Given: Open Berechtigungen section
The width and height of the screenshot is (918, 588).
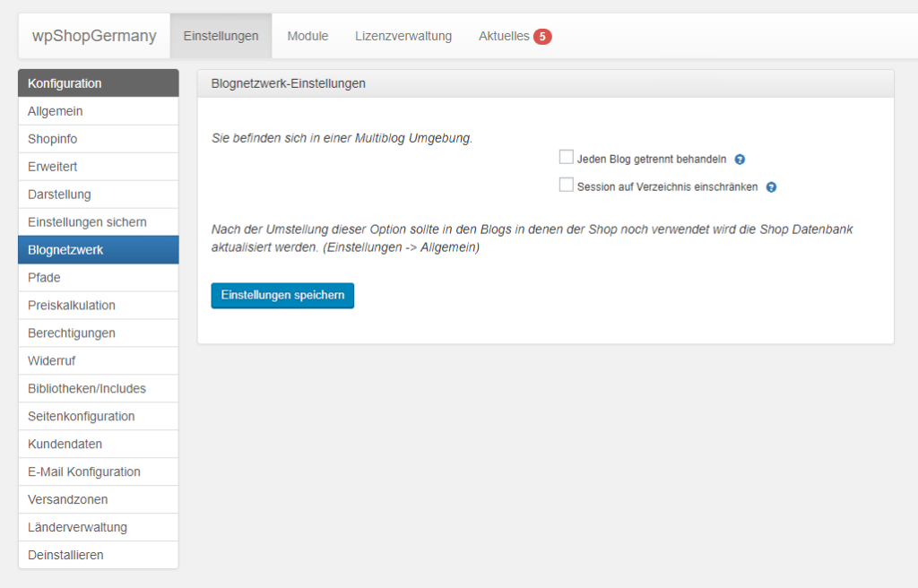Looking at the screenshot, I should [99, 333].
